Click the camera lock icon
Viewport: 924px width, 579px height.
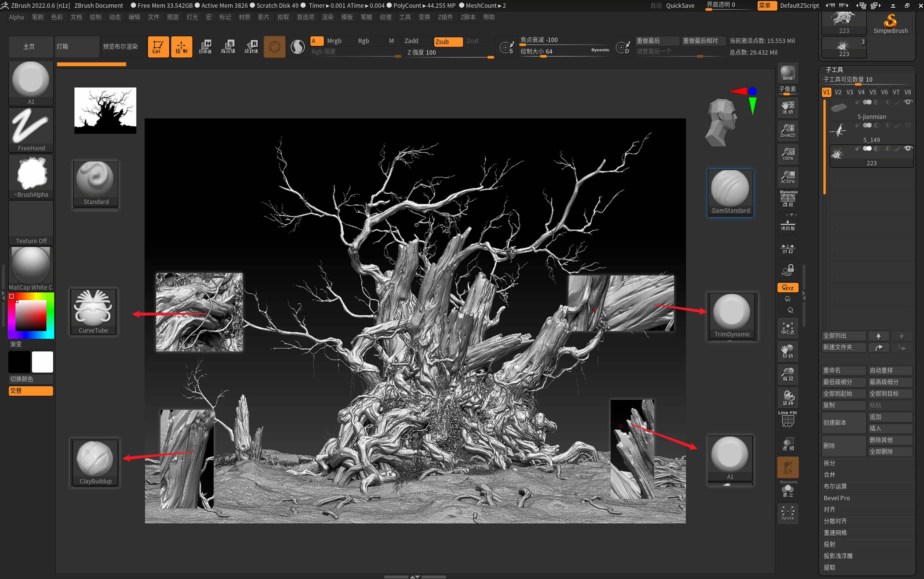click(x=788, y=270)
